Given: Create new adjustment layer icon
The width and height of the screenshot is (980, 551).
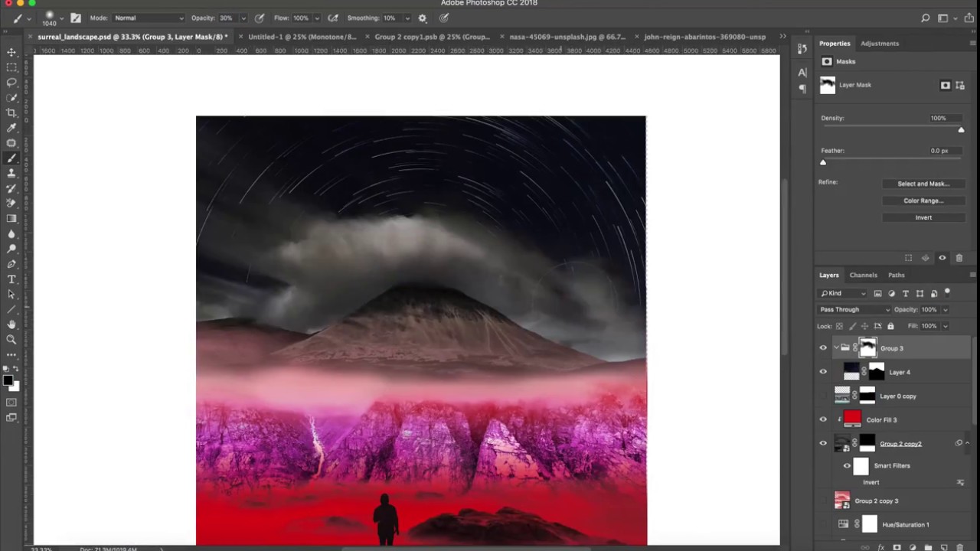Looking at the screenshot, I should tap(913, 547).
